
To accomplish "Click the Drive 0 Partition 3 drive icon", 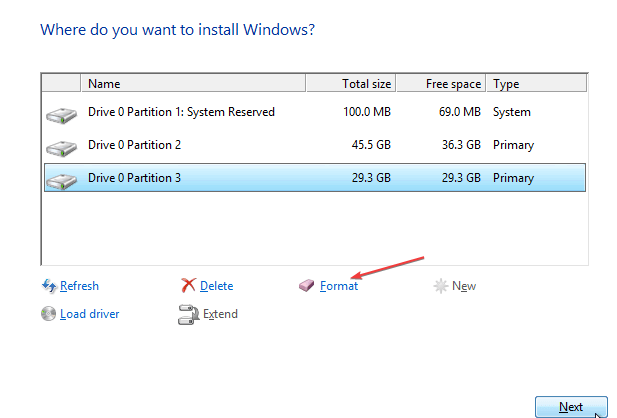I will pyautogui.click(x=61, y=180).
